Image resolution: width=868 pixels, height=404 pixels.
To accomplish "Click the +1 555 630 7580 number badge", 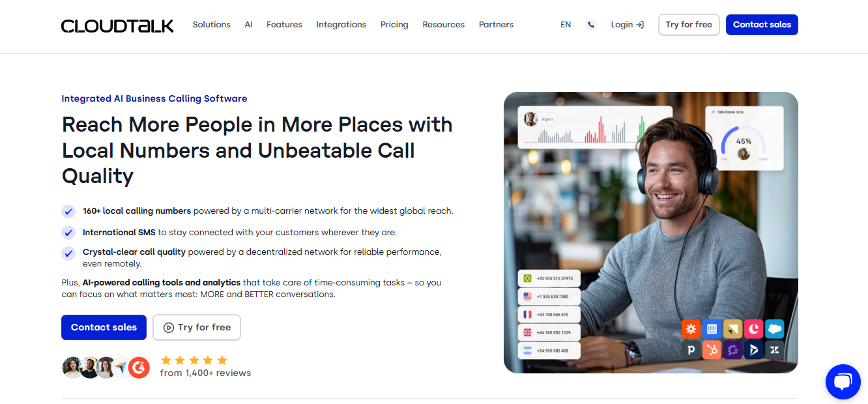I will click(x=549, y=296).
